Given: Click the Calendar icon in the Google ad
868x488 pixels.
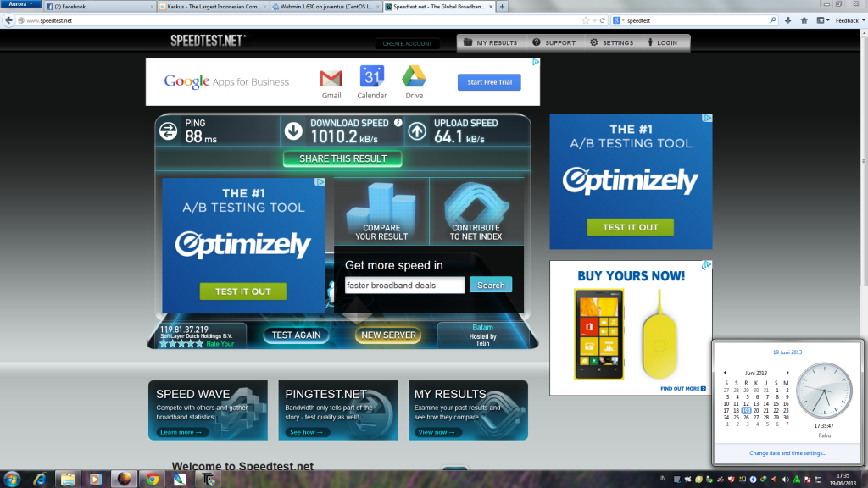Looking at the screenshot, I should click(372, 76).
